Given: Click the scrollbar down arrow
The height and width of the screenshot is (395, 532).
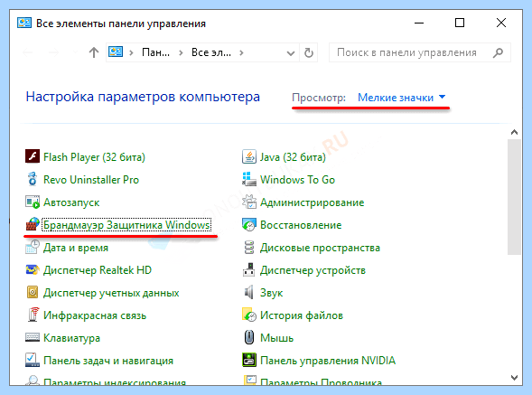Looking at the screenshot, I should point(514,377).
